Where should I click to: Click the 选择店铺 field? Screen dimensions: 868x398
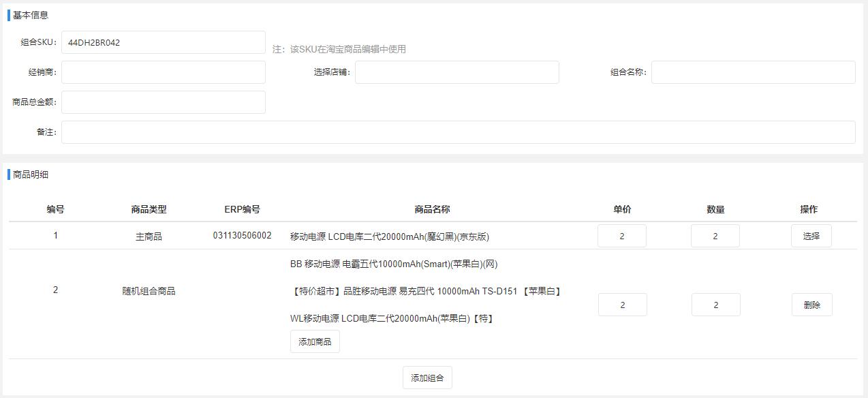456,72
